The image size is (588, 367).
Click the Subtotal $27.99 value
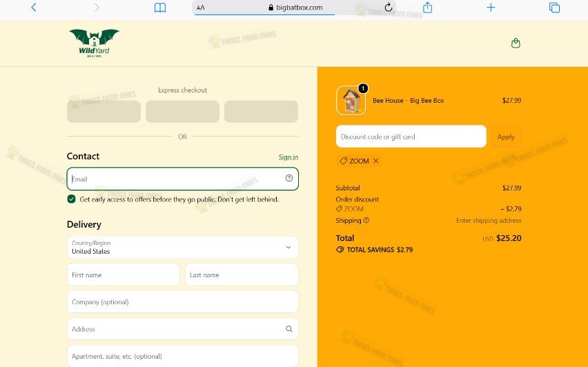pos(512,188)
